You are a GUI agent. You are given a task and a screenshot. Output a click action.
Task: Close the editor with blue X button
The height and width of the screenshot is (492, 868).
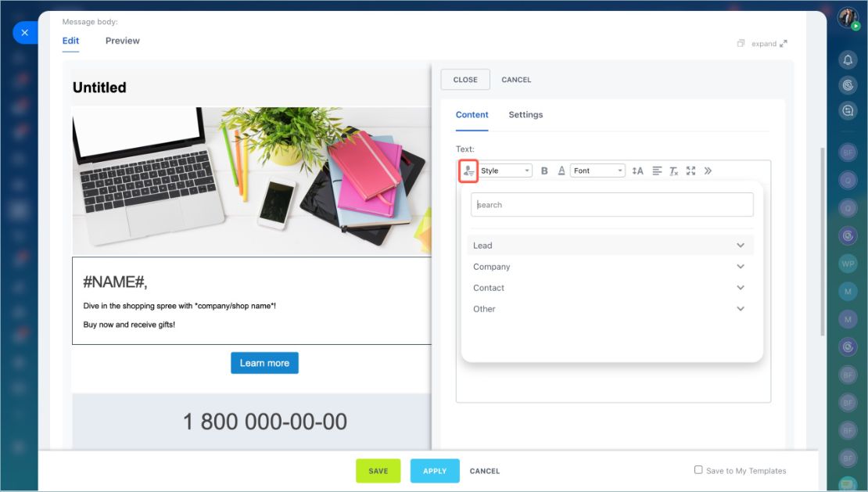click(25, 33)
